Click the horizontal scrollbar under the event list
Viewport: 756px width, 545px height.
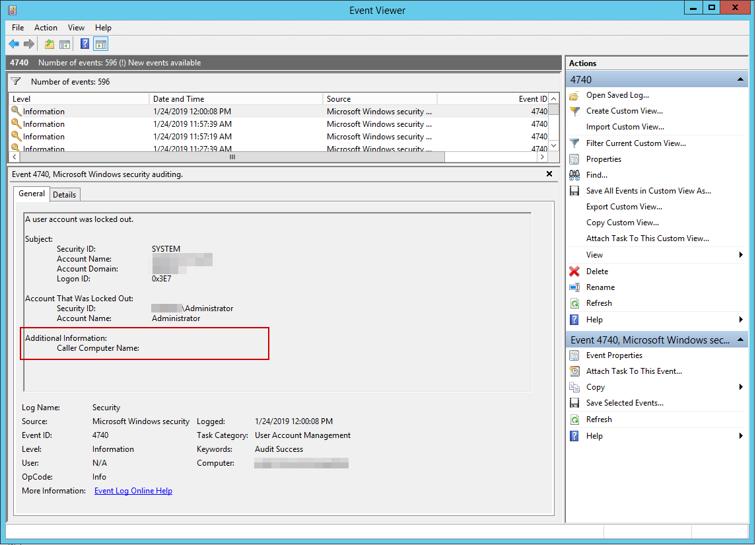point(231,157)
